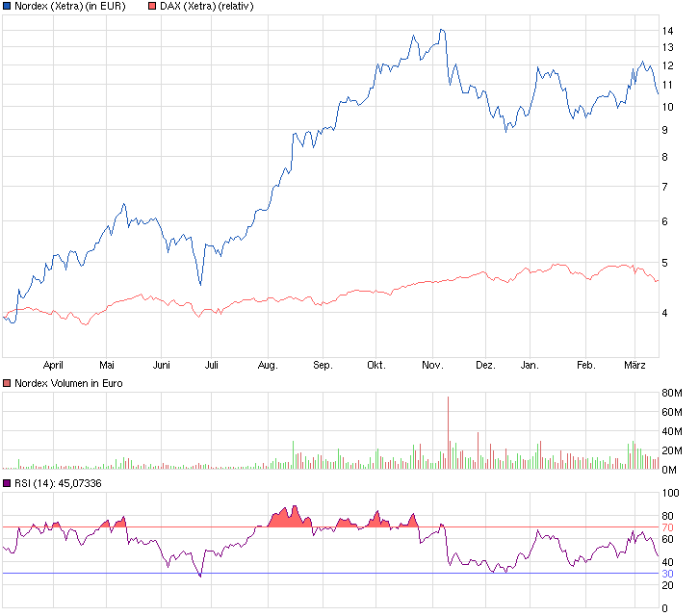Screen dimensions: 699x616
Task: Select the 'DAX (Xetra) (relativ)' legend text
Action: tap(207, 6)
